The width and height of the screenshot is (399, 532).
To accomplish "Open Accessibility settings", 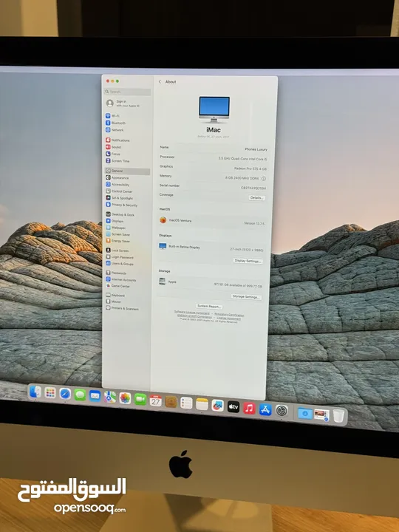I will tap(117, 185).
